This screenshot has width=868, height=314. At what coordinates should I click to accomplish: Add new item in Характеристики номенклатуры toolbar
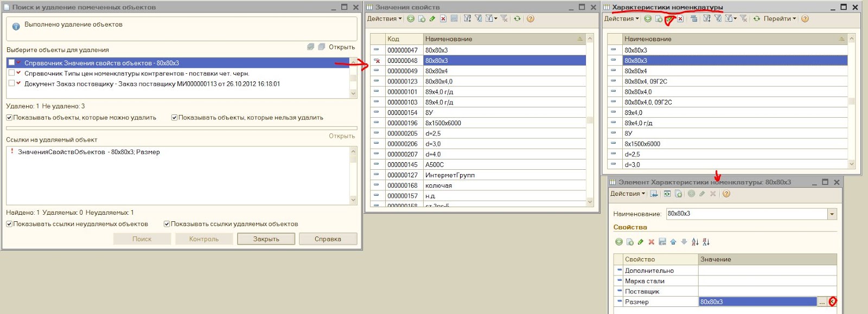pyautogui.click(x=648, y=18)
